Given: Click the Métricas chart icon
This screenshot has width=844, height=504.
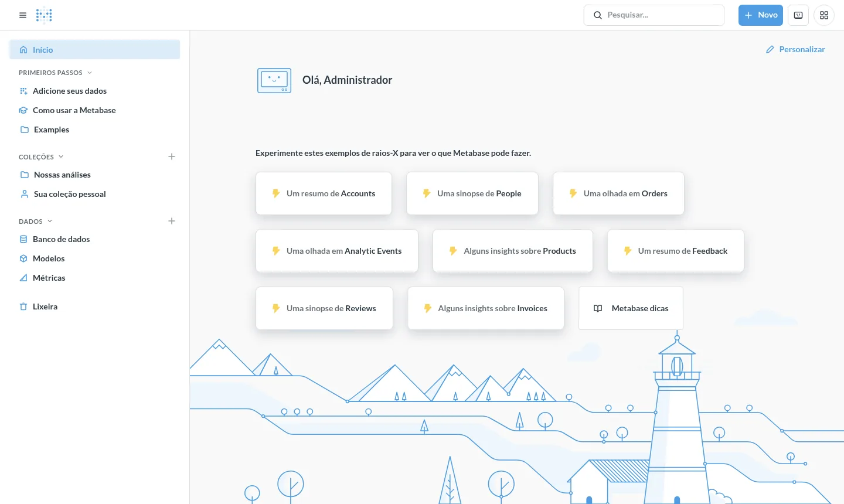Looking at the screenshot, I should tap(23, 278).
